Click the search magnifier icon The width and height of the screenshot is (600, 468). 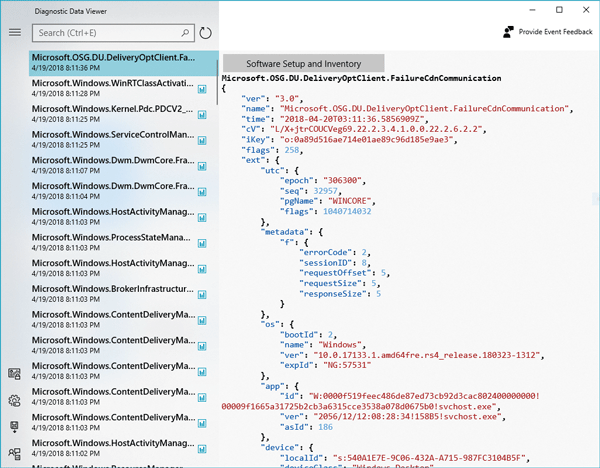tap(185, 33)
